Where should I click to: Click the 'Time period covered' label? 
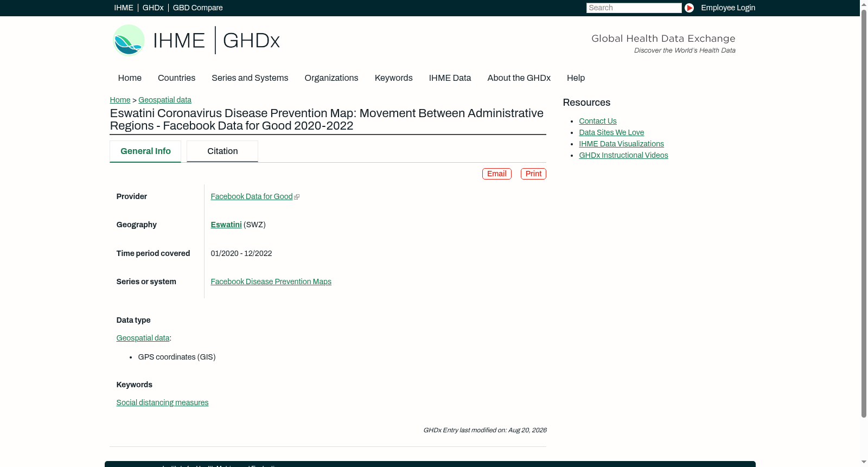point(153,253)
